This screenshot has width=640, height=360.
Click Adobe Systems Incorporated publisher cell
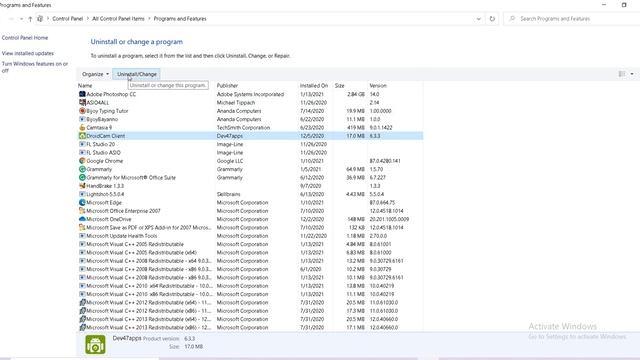click(250, 94)
